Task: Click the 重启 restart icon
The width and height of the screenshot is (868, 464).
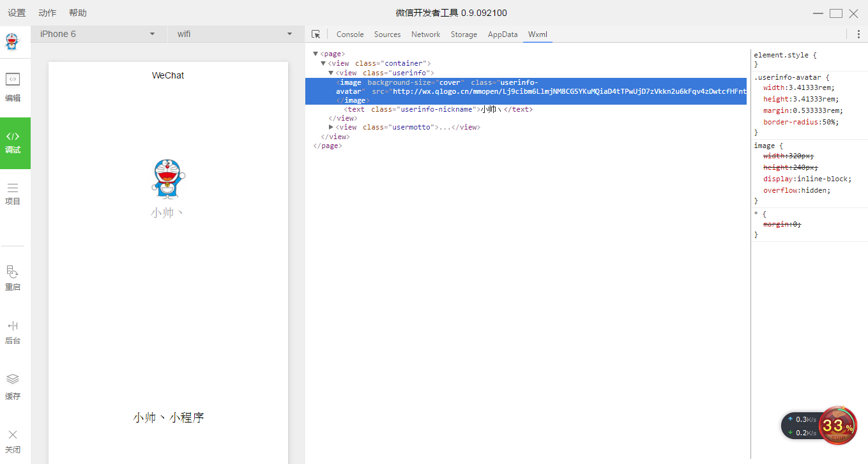Action: pos(13,273)
